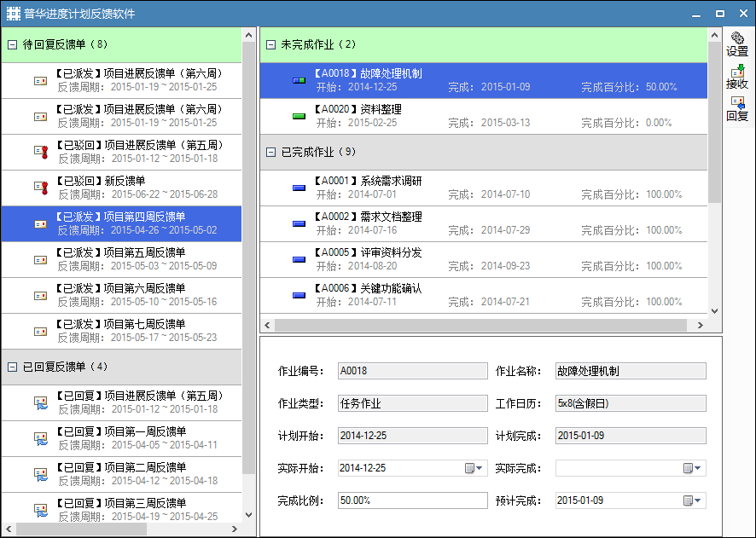Click the icon of 项目第五周反馈单
Image resolution: width=756 pixels, height=538 pixels.
(x=40, y=259)
